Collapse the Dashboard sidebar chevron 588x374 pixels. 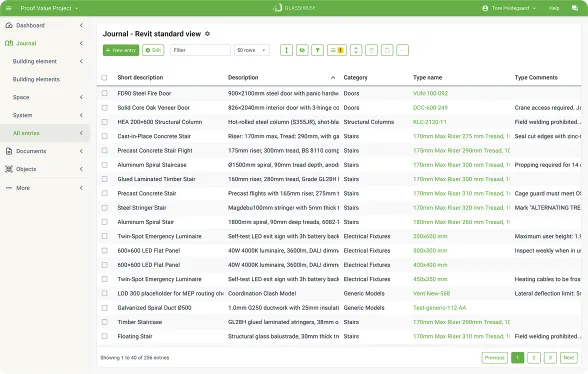coord(81,25)
